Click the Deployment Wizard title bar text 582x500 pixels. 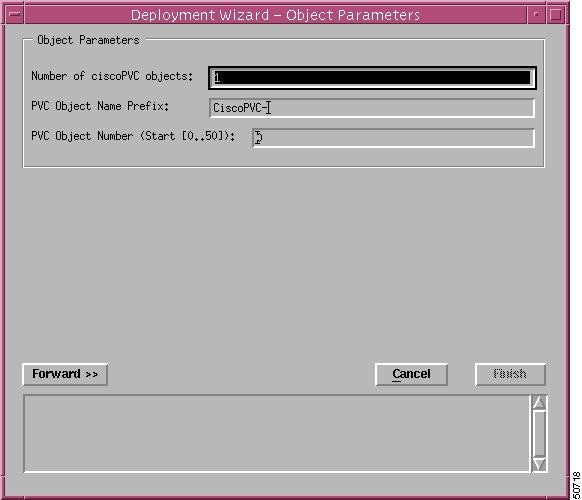click(x=275, y=15)
